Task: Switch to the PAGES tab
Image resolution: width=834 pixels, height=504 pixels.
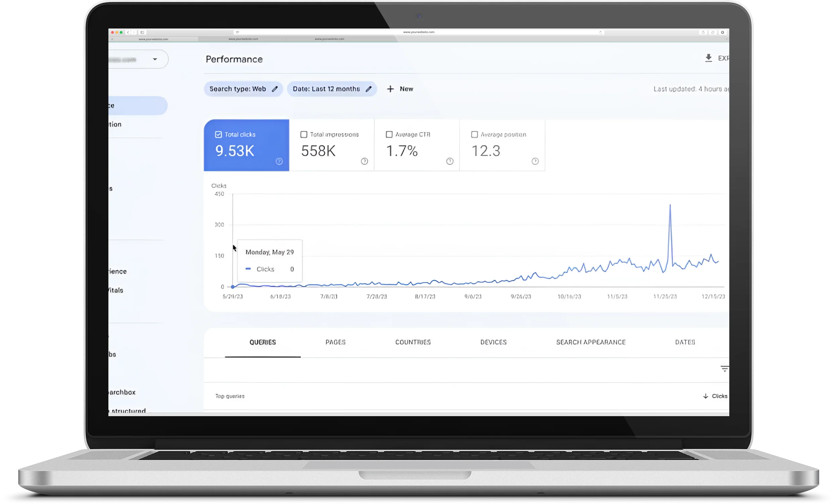Action: tap(335, 342)
